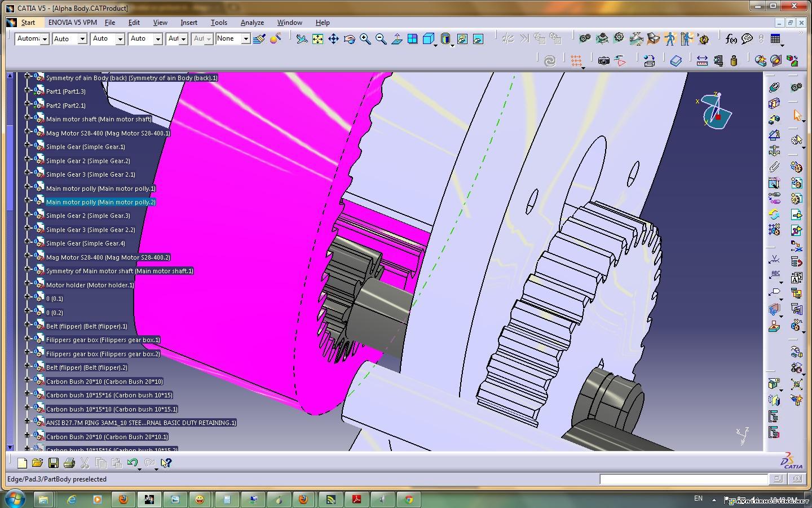The width and height of the screenshot is (812, 508).
Task: Open the None dropdown in properties toolbar
Action: click(x=246, y=39)
